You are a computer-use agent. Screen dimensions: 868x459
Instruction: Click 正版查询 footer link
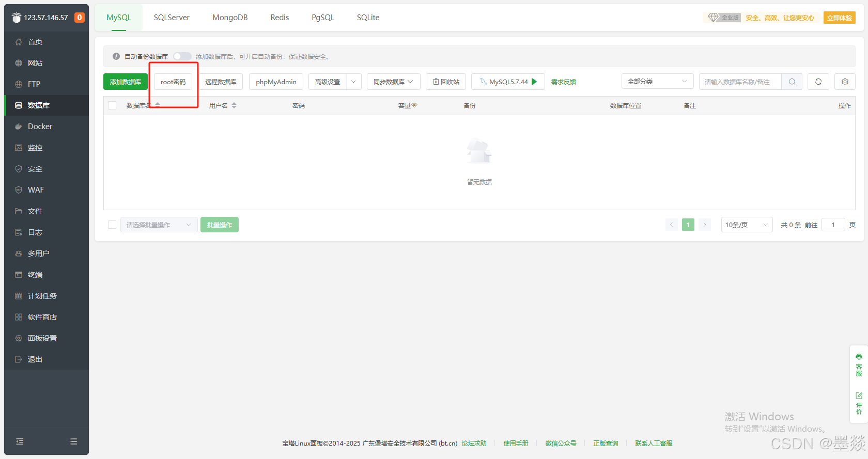(x=606, y=443)
